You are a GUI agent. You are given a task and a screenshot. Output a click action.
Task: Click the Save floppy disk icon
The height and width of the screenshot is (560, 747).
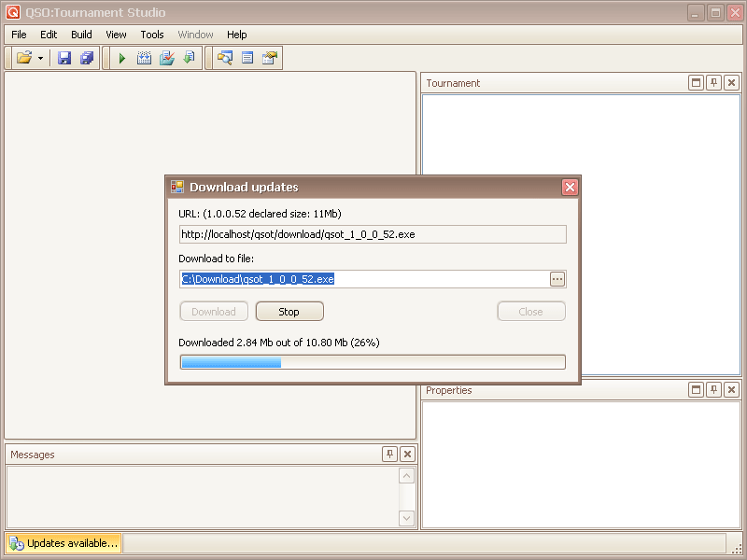click(x=64, y=58)
